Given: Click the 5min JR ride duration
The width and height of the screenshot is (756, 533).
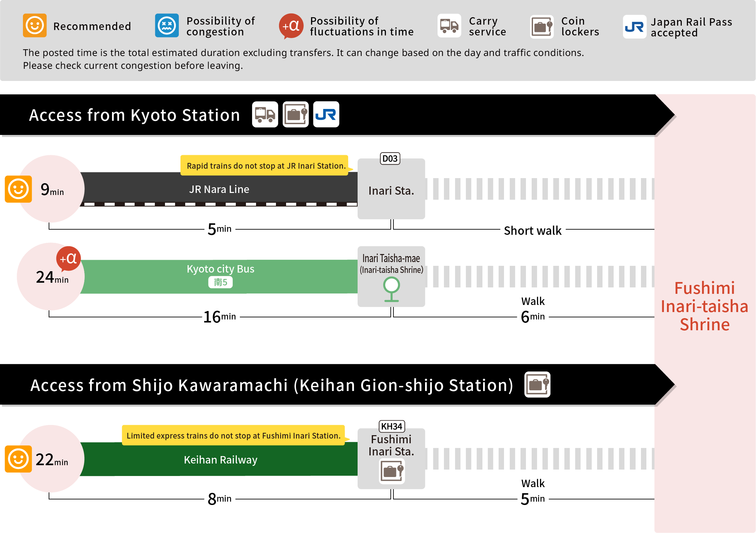Looking at the screenshot, I should 220,229.
